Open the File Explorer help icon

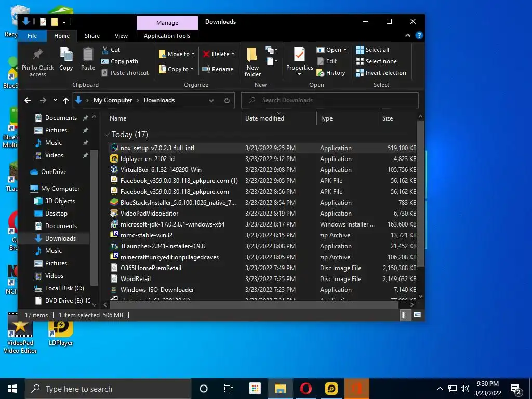click(x=419, y=35)
